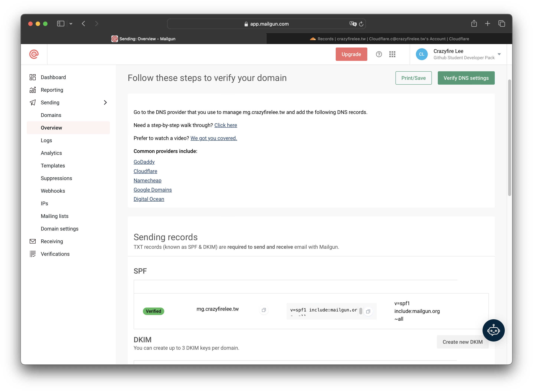Copy the mg.crazyfirelee.tw hostname

pyautogui.click(x=264, y=310)
